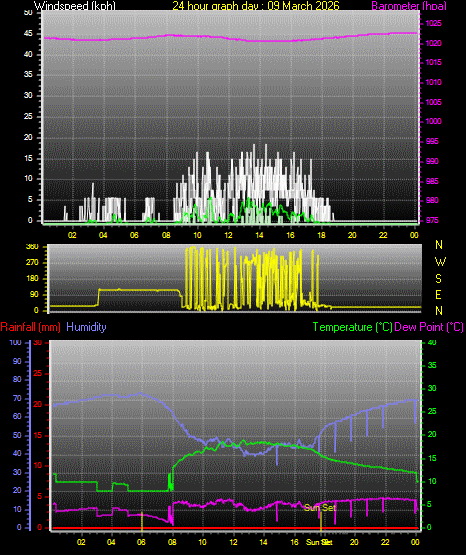Click the green '40' temperature axis value
Image resolution: width=466 pixels, height=555 pixels.
432,343
